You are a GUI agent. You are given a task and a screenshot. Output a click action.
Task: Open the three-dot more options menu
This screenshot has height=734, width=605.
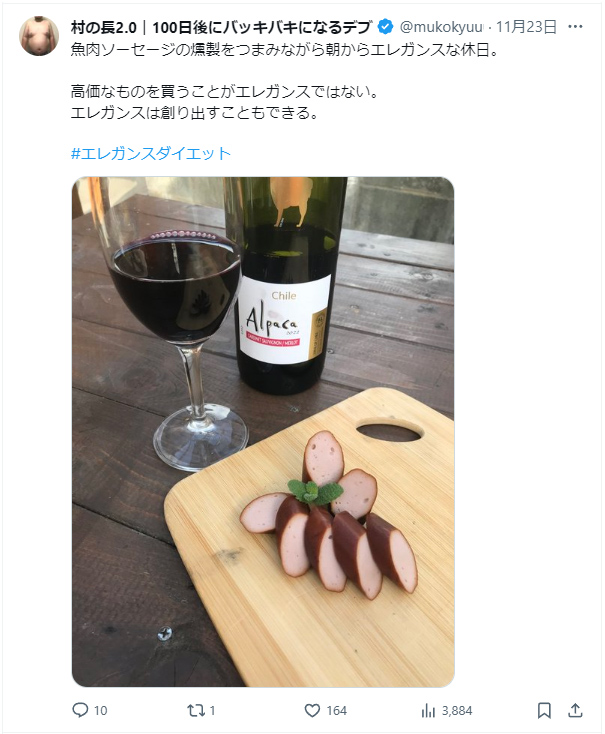(575, 27)
